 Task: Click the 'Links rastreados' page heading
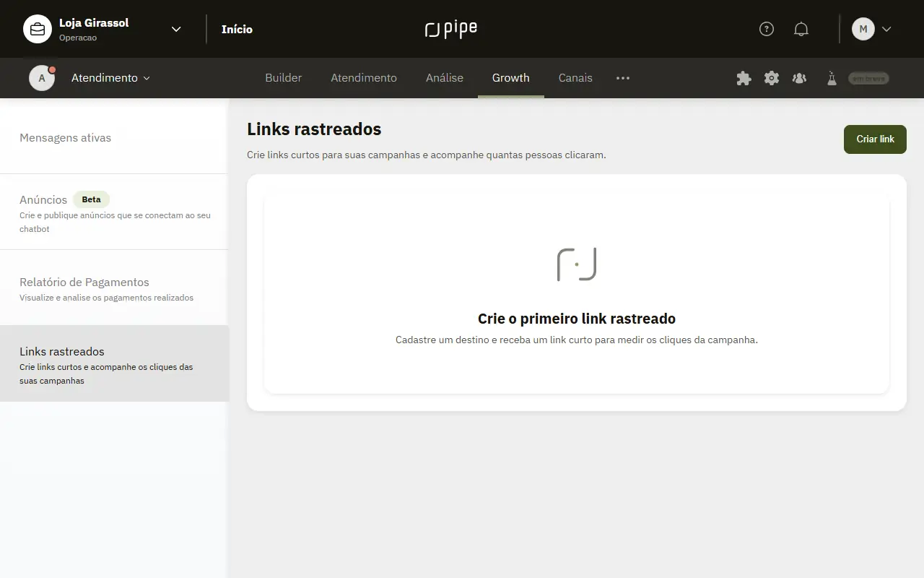coord(314,129)
